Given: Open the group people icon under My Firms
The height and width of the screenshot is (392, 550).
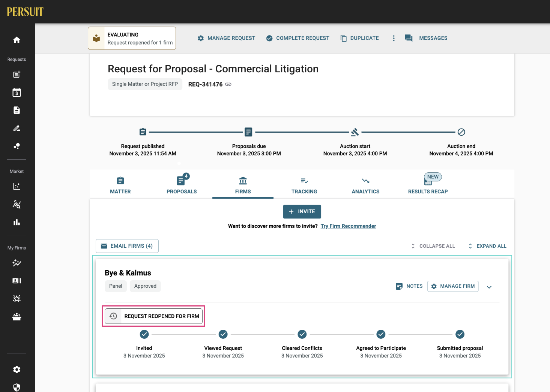Looking at the screenshot, I should pos(17,317).
